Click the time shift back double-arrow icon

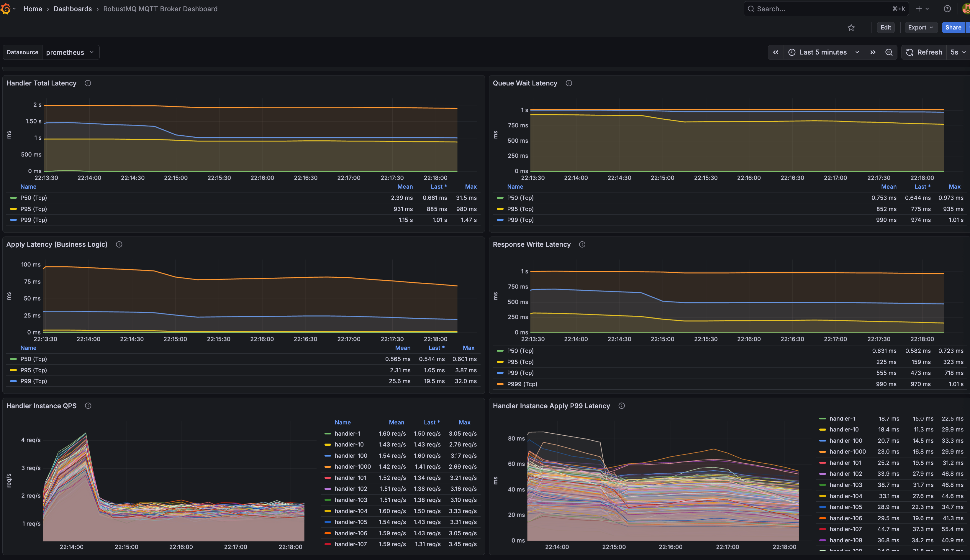(x=776, y=52)
